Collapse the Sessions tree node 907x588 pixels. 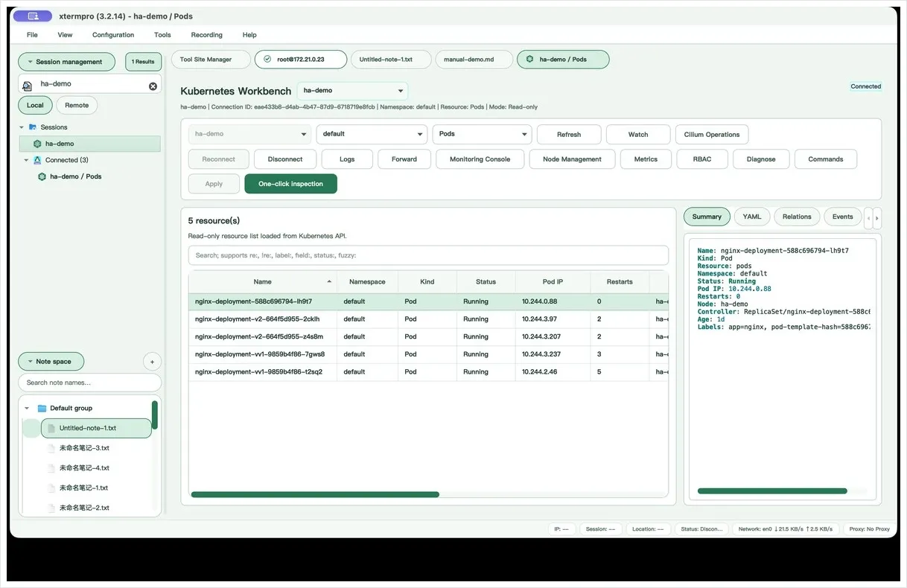coord(22,127)
